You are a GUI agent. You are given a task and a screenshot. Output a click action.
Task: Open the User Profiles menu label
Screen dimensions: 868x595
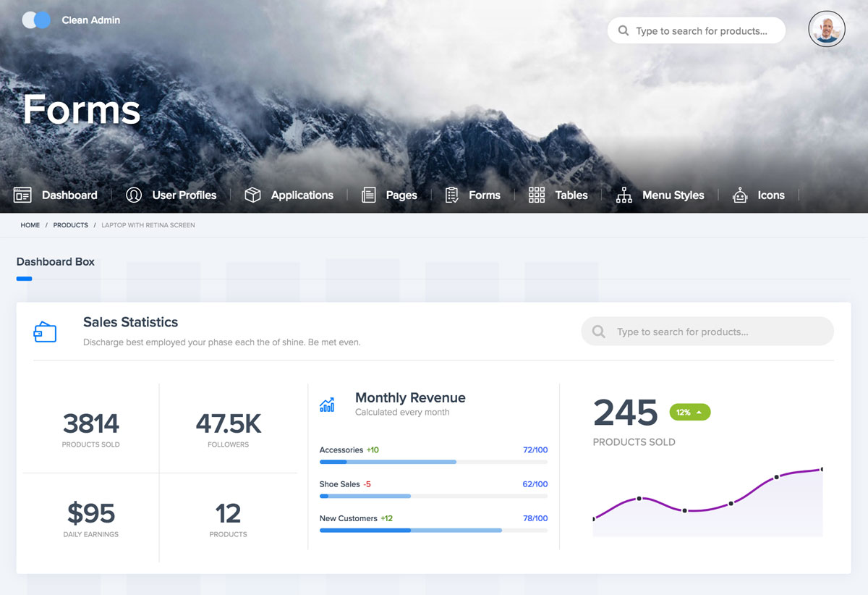click(x=184, y=195)
